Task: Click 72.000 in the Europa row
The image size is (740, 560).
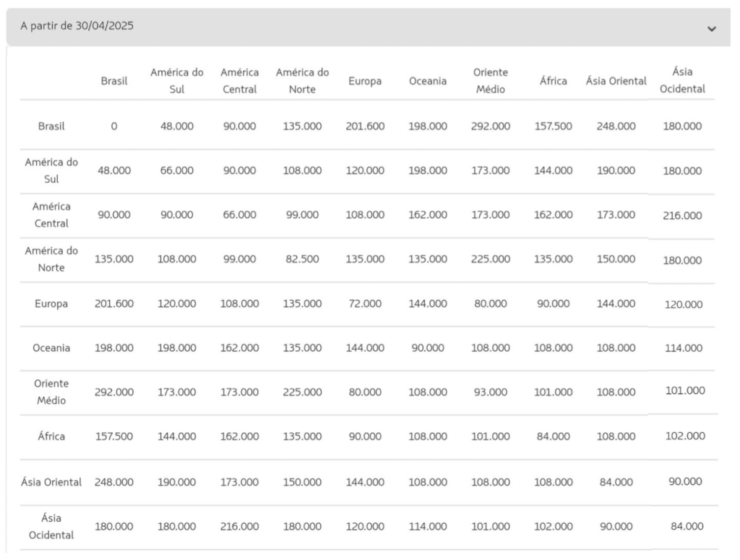Action: (364, 304)
